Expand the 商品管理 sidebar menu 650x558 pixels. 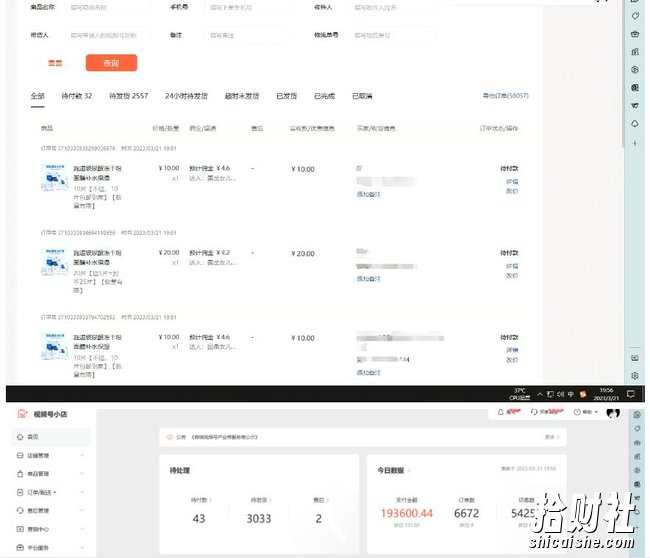click(x=51, y=474)
